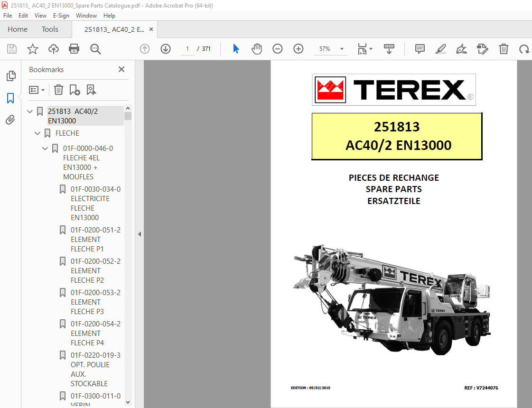Upload file to cloud icon
Screen dimensions: 532x408
tap(53, 49)
